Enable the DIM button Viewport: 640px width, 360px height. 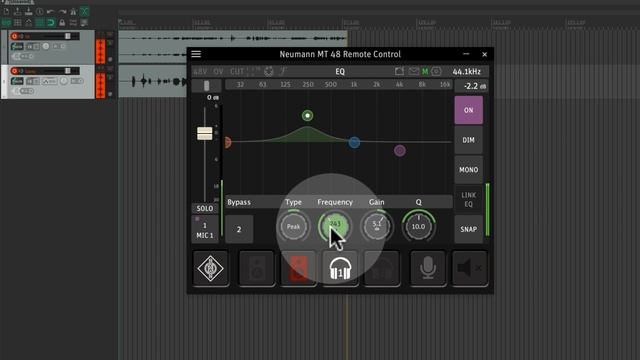469,140
